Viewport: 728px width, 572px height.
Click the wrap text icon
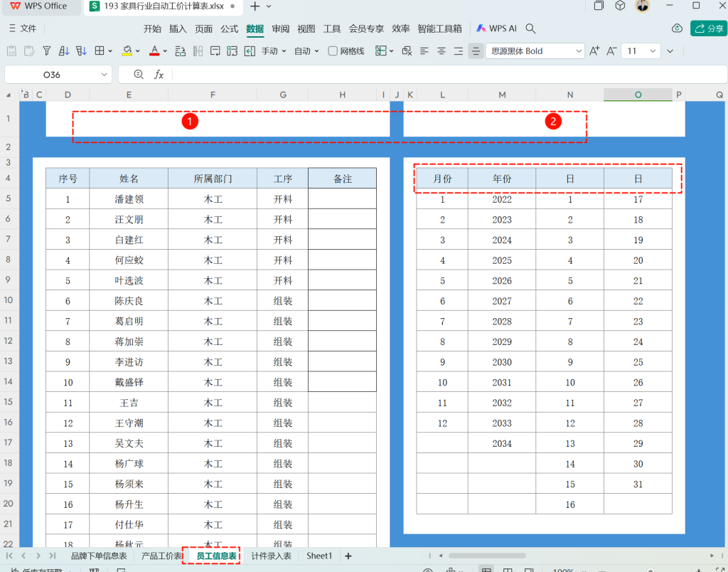coord(215,51)
